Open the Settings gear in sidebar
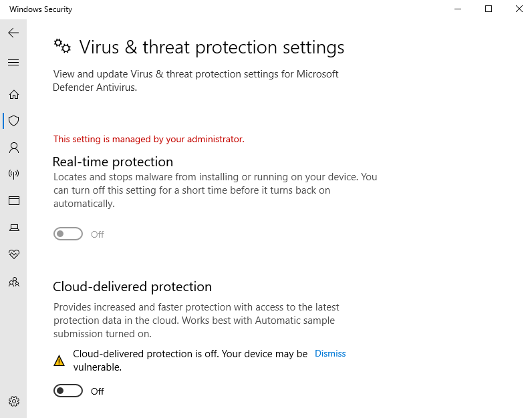This screenshot has width=532, height=418. [14, 401]
